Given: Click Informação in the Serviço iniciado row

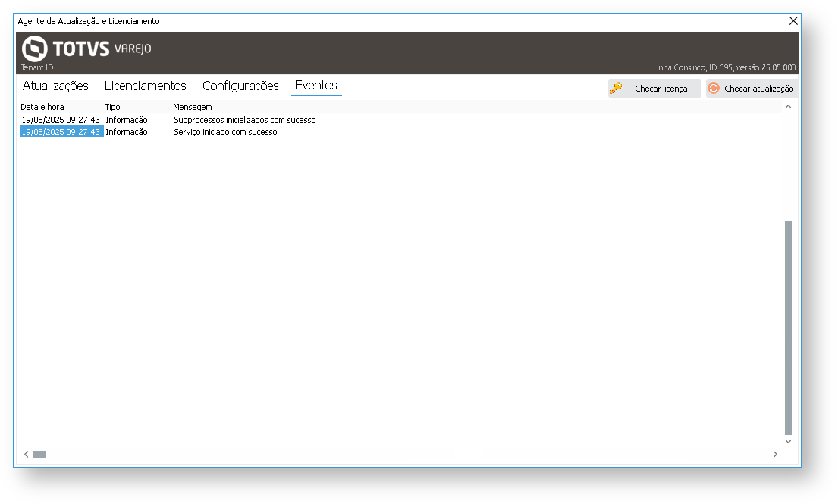Looking at the screenshot, I should coord(127,132).
